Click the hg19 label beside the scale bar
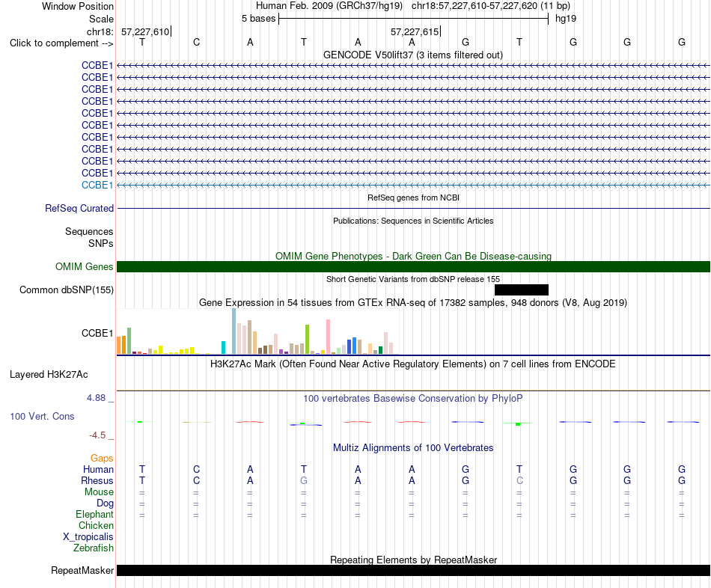This screenshot has width=711, height=588. tap(566, 19)
